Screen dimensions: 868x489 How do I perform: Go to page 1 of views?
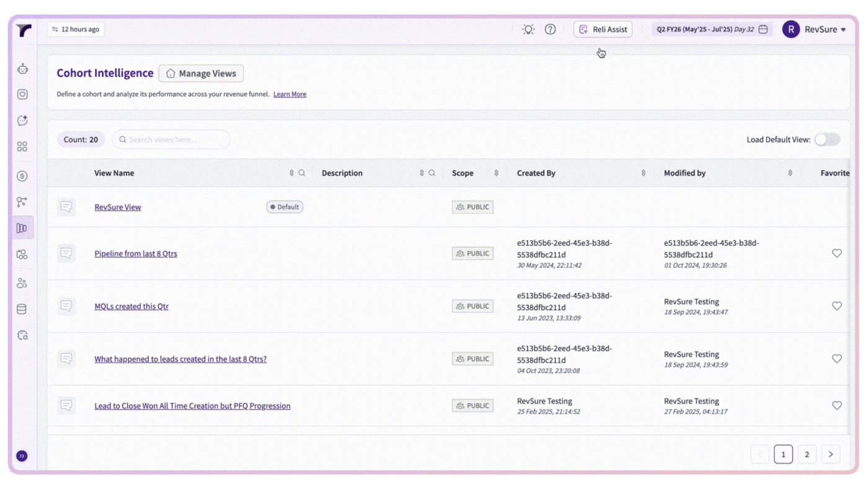[x=783, y=454]
